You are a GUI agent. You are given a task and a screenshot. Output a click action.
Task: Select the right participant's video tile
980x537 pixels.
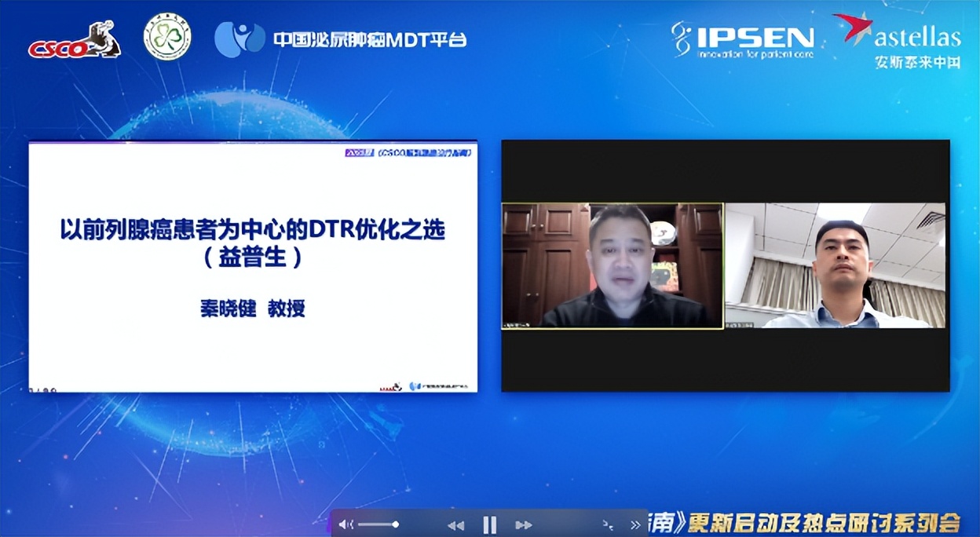click(835, 265)
